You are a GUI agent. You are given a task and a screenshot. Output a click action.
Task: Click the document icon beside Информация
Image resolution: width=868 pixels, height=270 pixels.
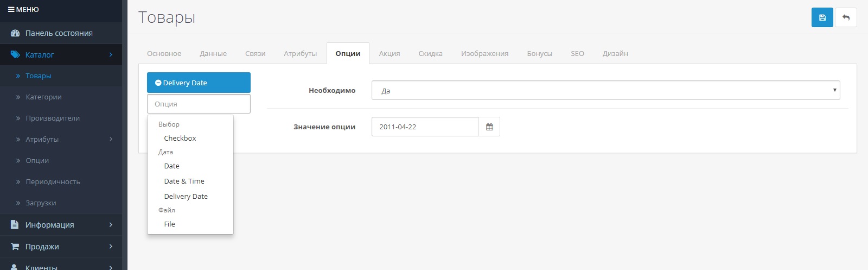15,225
